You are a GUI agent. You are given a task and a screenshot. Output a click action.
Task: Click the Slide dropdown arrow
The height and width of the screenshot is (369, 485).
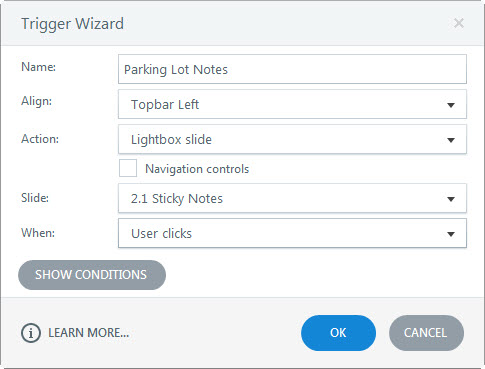451,199
